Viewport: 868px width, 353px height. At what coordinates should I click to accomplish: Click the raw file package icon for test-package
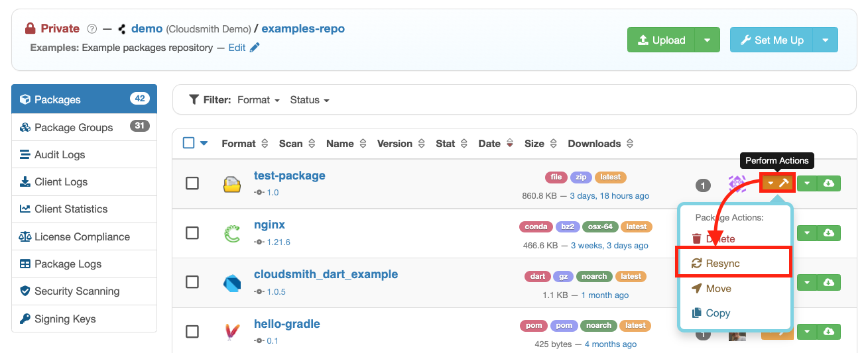(x=232, y=184)
